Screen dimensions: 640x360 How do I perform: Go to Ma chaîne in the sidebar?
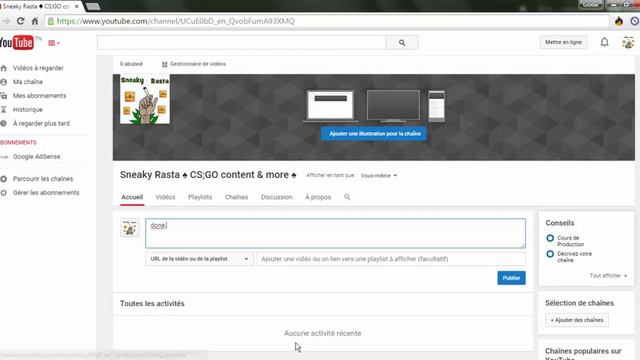(27, 82)
